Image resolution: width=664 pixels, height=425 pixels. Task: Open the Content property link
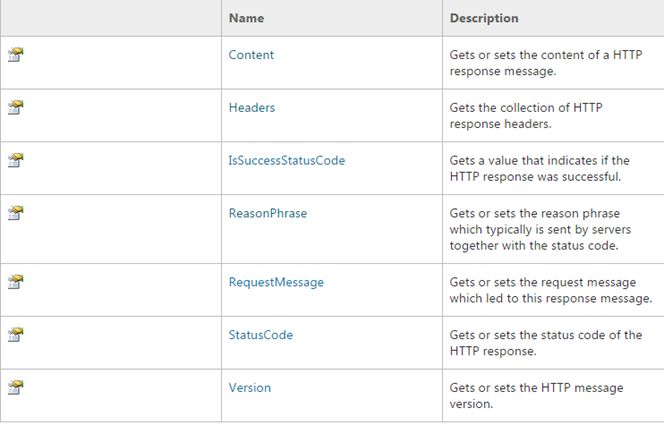[x=251, y=55]
